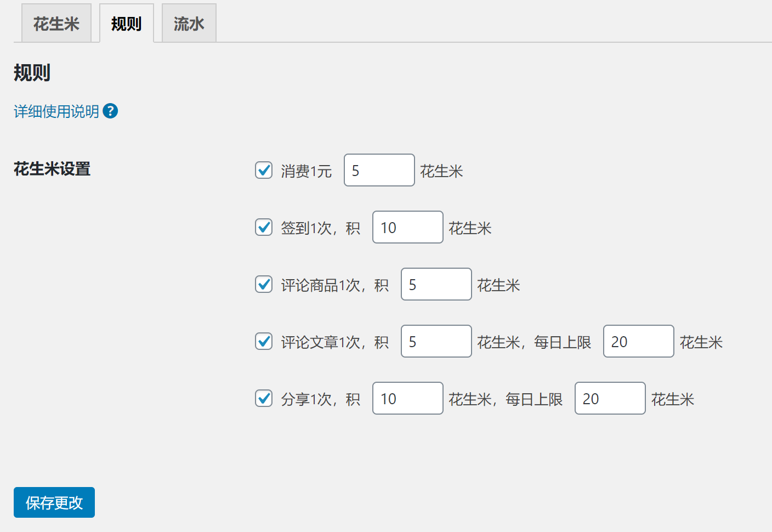Screen dimensions: 772x532
Task: Uncheck the 评论文章1次 checkbox
Action: (x=264, y=342)
